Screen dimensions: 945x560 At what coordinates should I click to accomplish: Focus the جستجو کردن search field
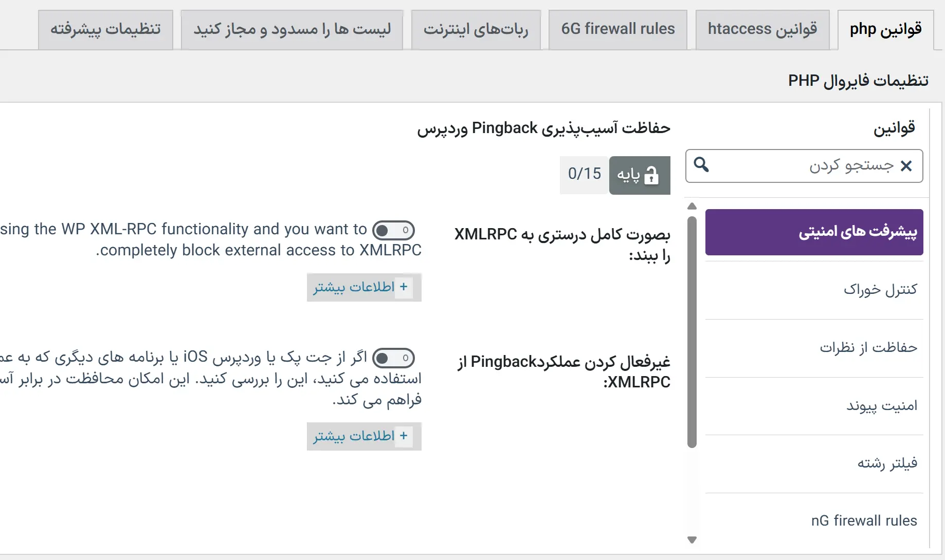(802, 166)
